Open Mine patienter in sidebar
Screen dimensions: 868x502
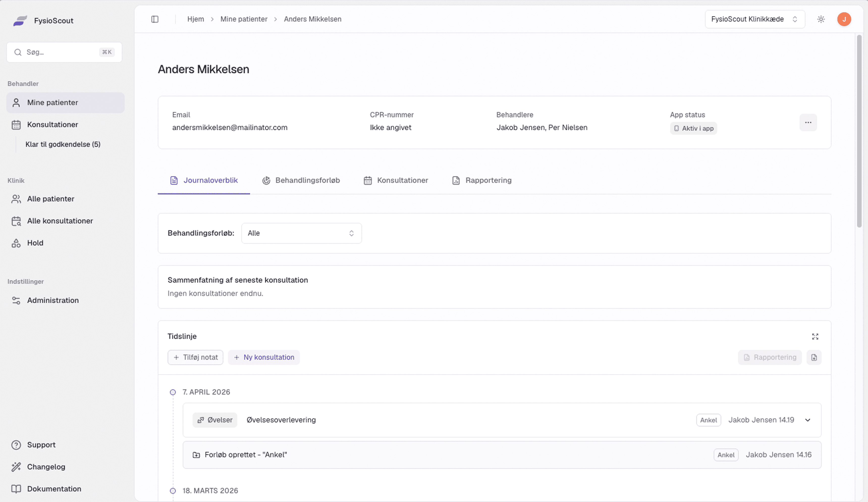point(65,103)
